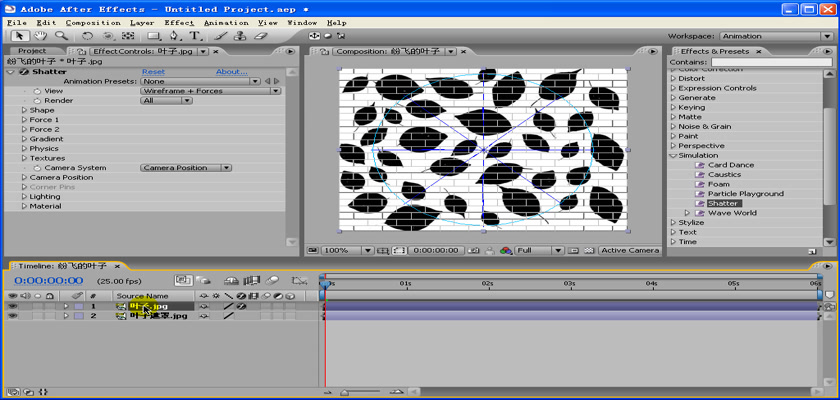Viewport: 840px width, 400px height.
Task: Select the Rectangular Mask tool
Action: pos(154,36)
